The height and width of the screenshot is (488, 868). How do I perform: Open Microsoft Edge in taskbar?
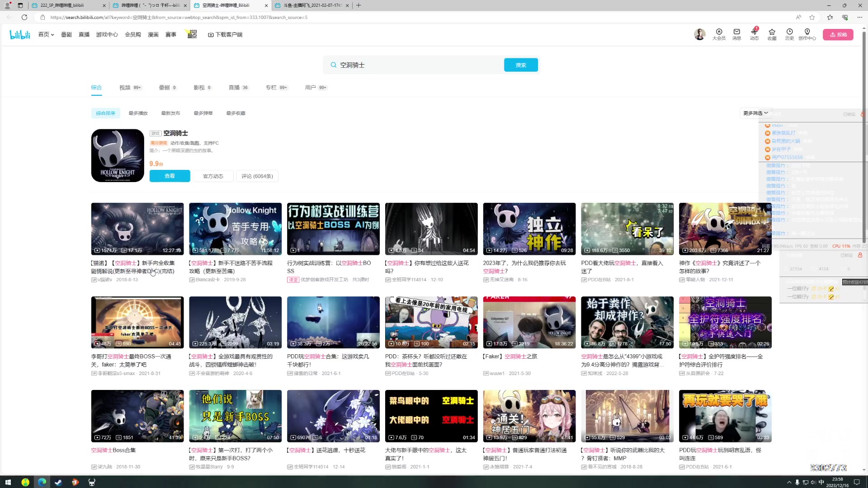(x=42, y=482)
